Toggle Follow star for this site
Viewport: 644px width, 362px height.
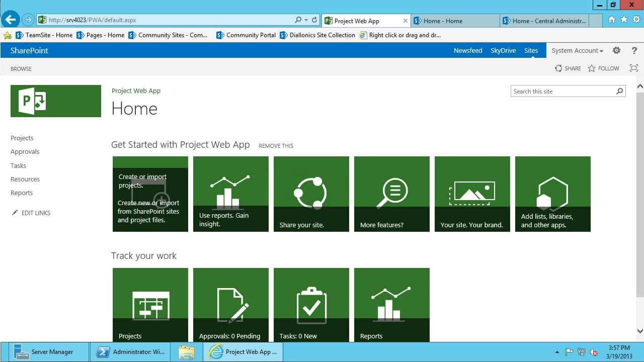point(603,68)
